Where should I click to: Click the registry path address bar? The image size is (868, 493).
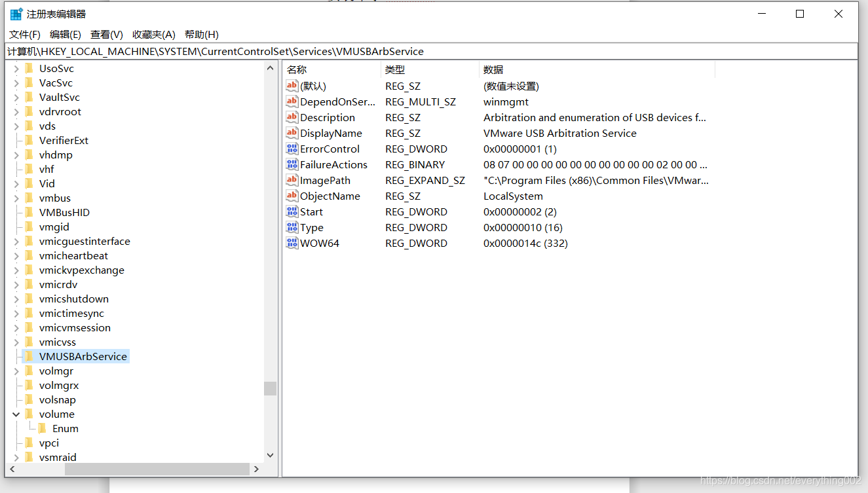[431, 51]
